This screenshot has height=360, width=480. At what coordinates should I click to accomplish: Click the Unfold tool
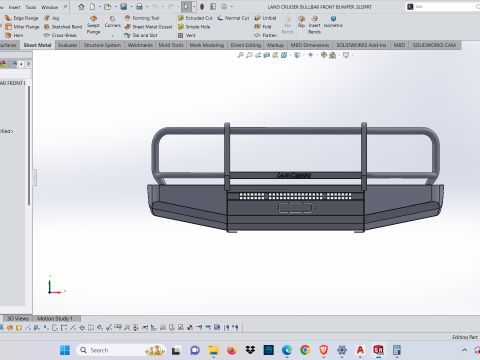[x=265, y=18]
